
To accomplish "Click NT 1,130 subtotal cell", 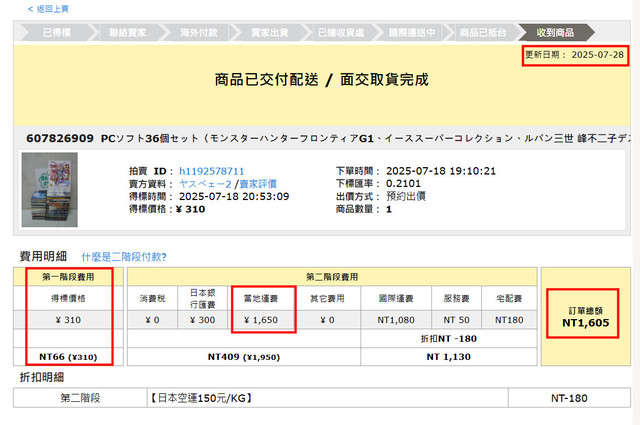I will click(449, 357).
